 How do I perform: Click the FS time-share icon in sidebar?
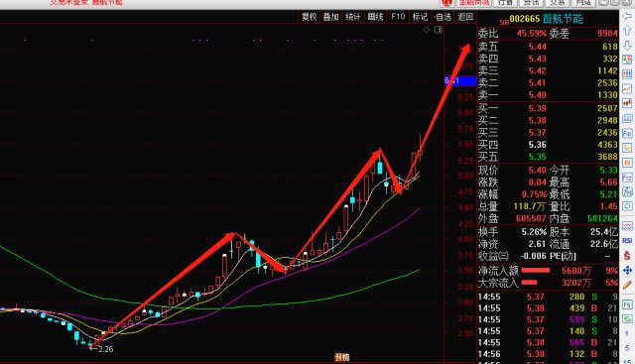627,304
